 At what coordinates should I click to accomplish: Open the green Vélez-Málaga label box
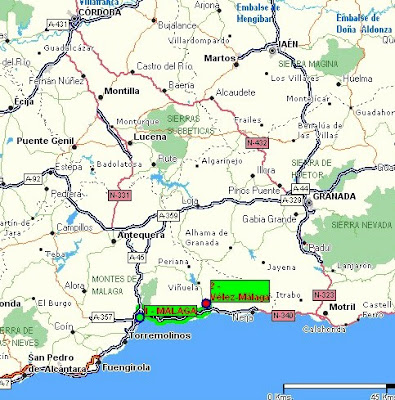(240, 291)
